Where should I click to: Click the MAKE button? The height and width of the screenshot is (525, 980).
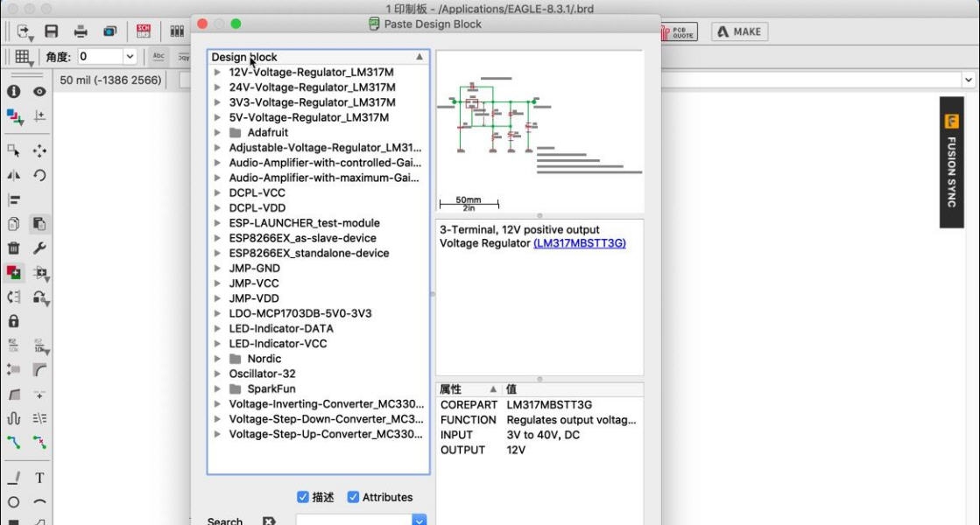pos(738,31)
